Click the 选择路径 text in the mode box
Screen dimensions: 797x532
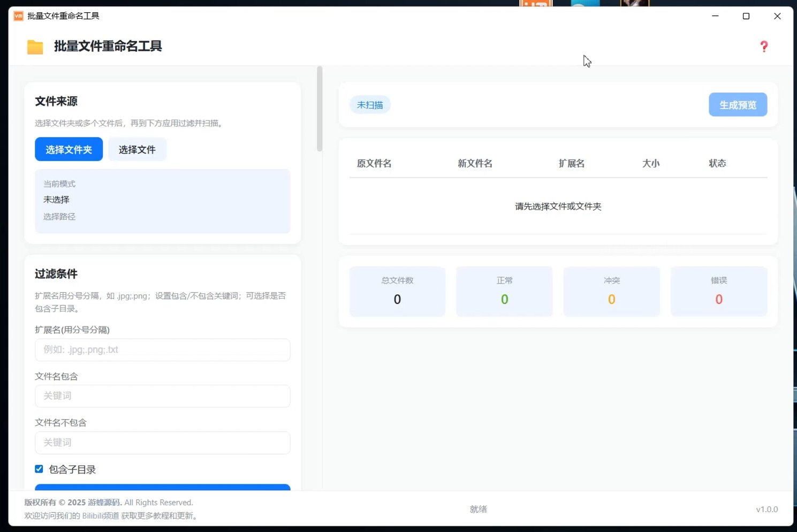(x=59, y=217)
